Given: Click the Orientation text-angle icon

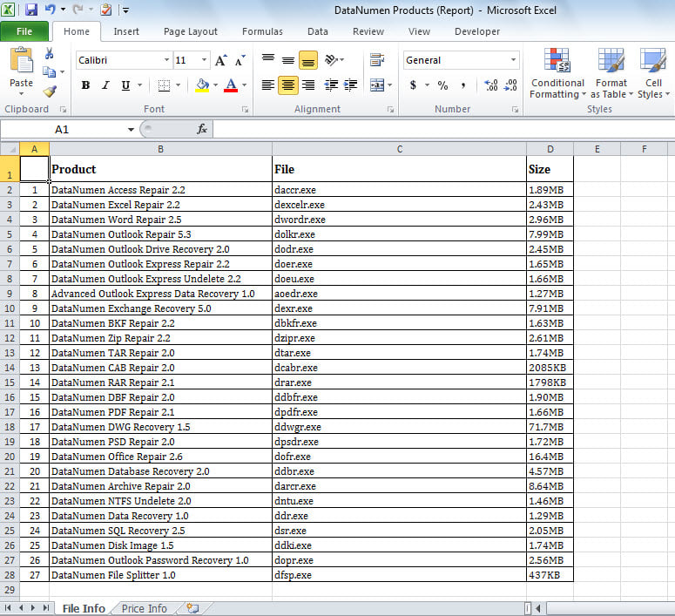Looking at the screenshot, I should click(331, 59).
